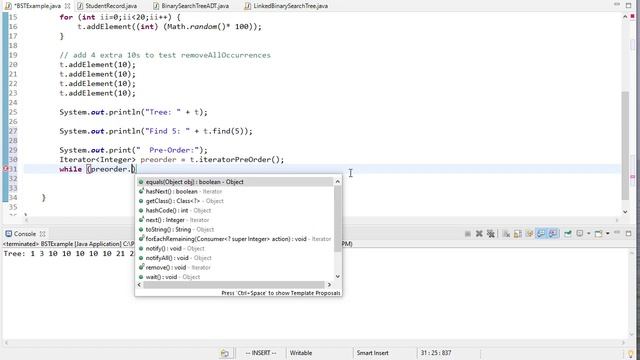Choose notifyAll() : void proposal

[x=235, y=258]
